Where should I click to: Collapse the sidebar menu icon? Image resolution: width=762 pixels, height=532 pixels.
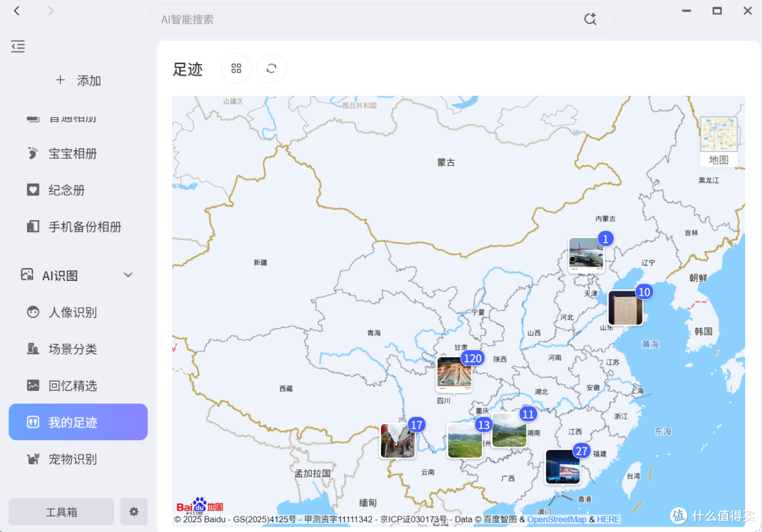[18, 46]
